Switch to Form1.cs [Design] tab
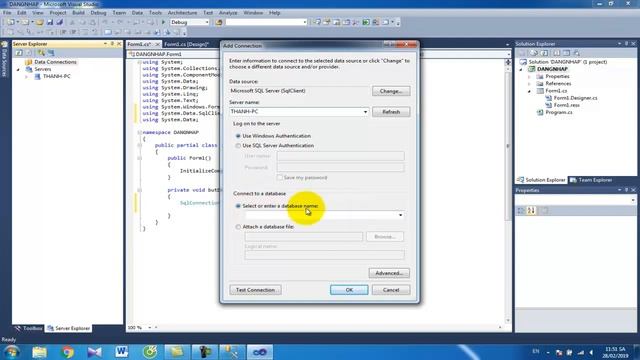640x360 pixels. tap(187, 44)
